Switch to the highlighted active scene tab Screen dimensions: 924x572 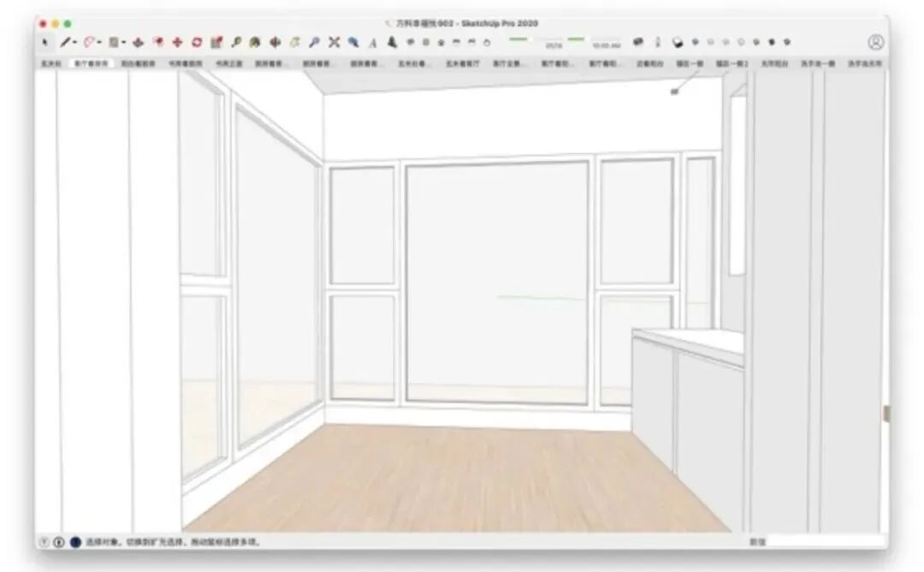click(91, 63)
